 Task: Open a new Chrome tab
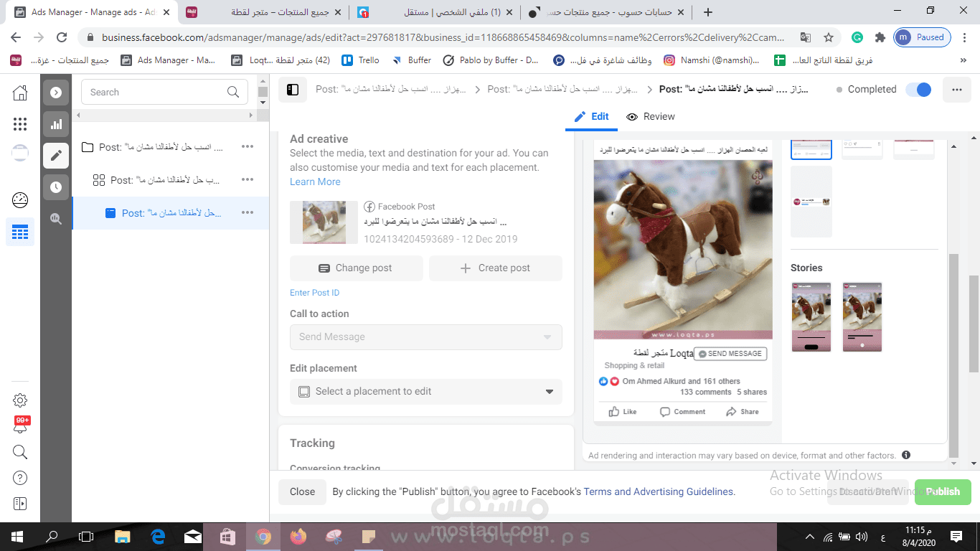pyautogui.click(x=708, y=12)
